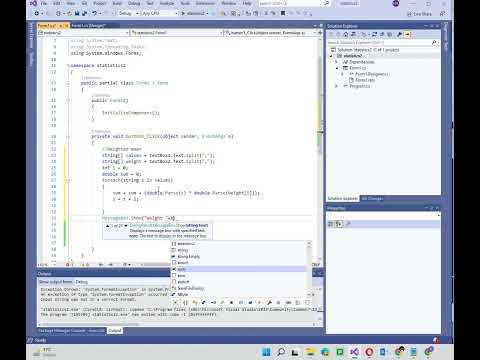480x360 pixels.
Task: Collapse the namespace statistics2 code block
Action: (x=68, y=66)
